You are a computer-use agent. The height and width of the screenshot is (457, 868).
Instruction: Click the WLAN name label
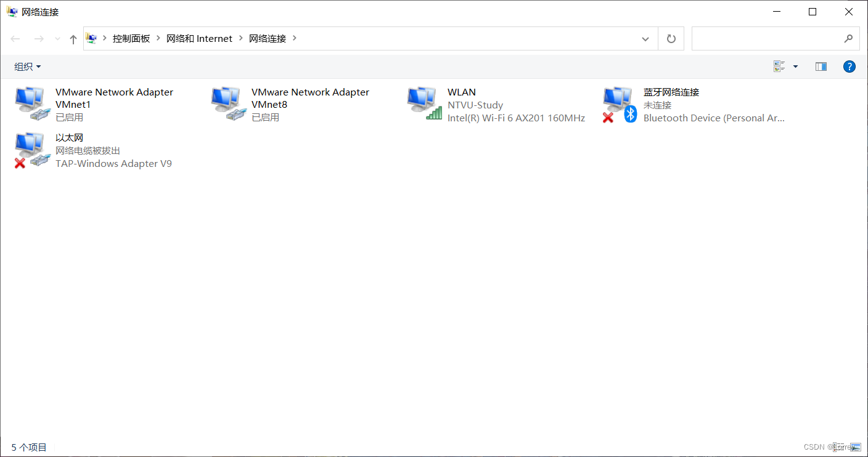click(462, 92)
